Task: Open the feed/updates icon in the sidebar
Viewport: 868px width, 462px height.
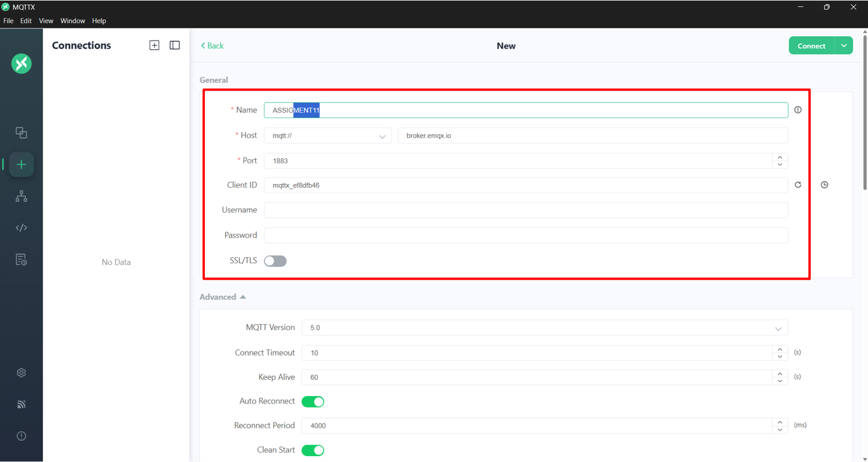Action: (x=21, y=404)
